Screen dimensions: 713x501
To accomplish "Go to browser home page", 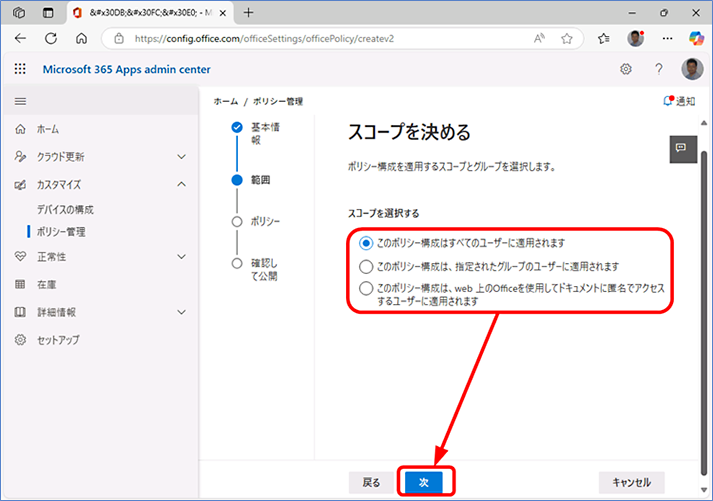I will tap(81, 39).
